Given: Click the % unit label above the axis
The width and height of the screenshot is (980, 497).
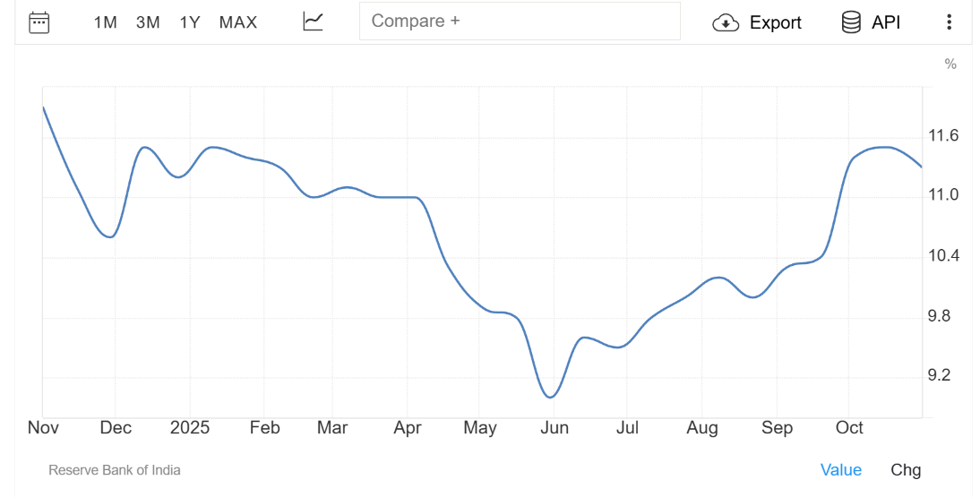Looking at the screenshot, I should click(950, 64).
